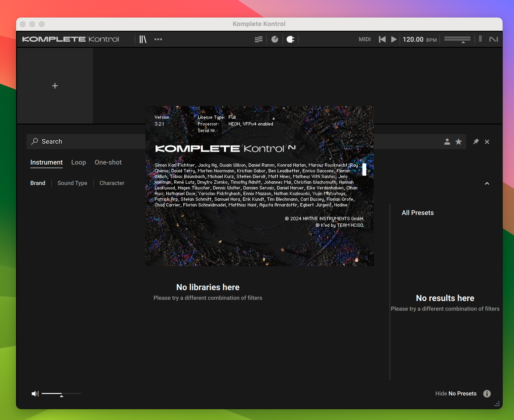Click the NI logo in header

493,39
